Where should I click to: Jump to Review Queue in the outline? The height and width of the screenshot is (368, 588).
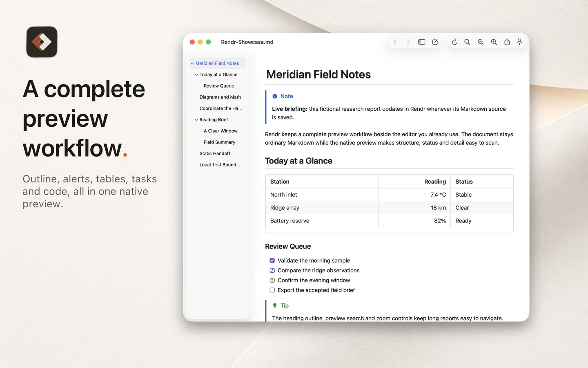[219, 86]
